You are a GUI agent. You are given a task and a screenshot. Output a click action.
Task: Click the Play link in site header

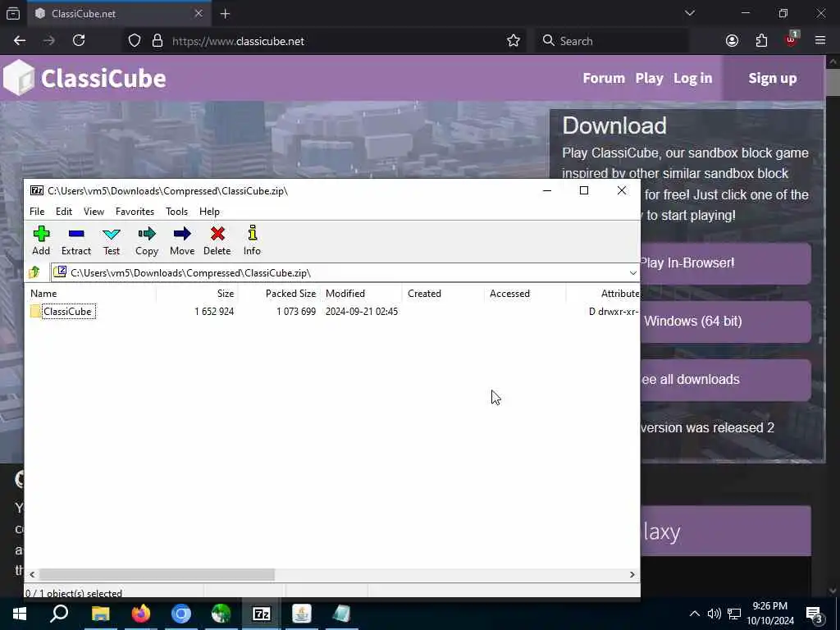tap(650, 78)
